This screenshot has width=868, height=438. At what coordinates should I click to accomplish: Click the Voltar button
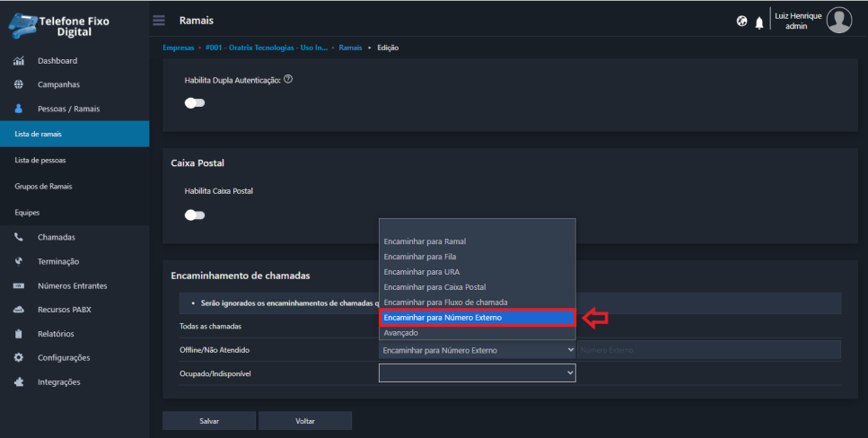pos(305,421)
